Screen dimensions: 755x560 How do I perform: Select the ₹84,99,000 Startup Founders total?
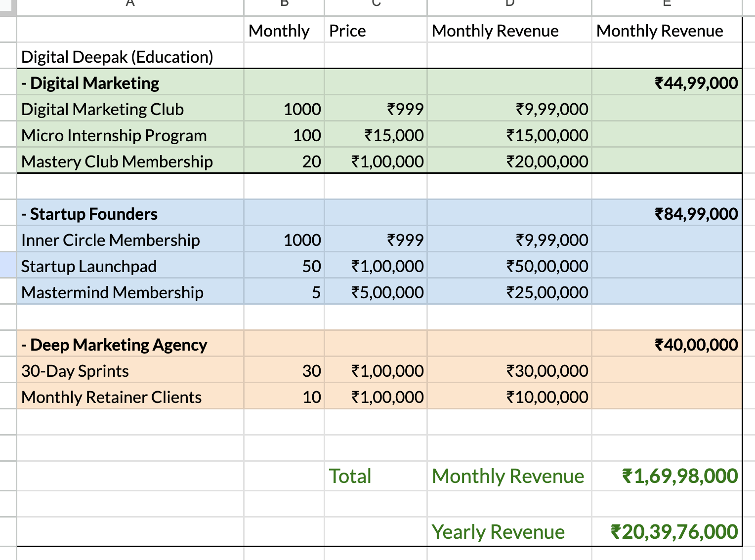667,213
